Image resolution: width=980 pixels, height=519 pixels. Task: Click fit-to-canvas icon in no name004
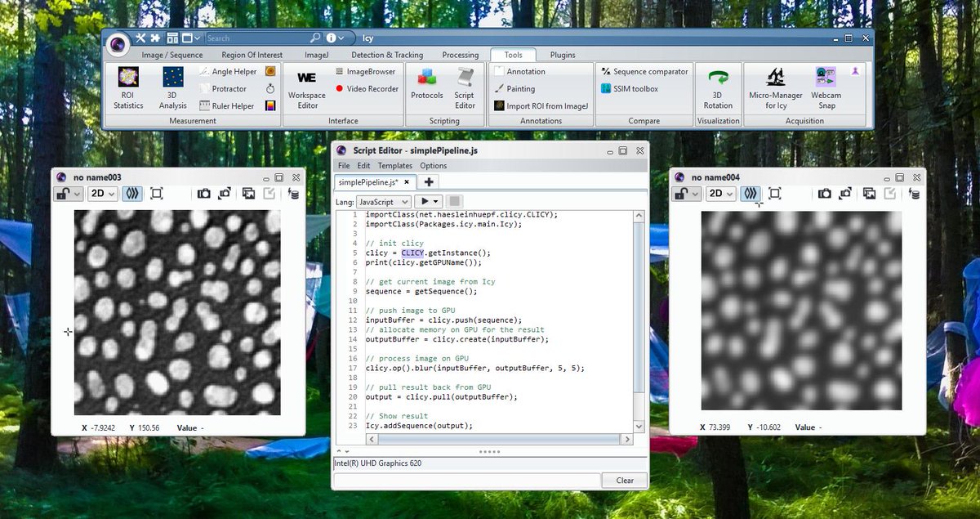click(775, 194)
